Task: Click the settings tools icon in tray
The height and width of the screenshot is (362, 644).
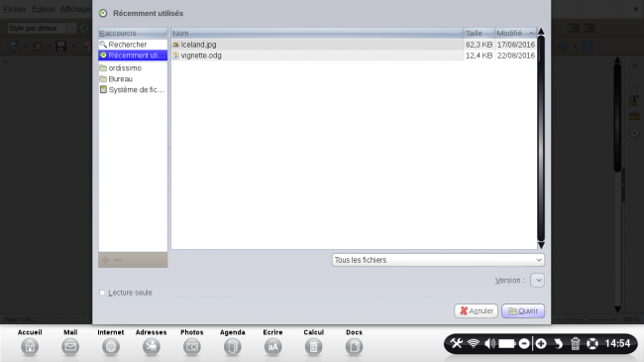Action: coord(457,343)
